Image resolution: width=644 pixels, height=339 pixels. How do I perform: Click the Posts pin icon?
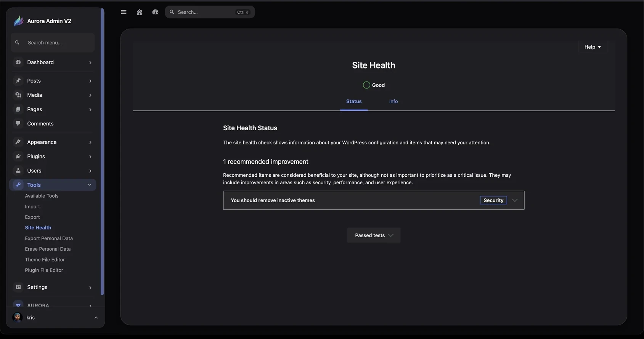click(x=18, y=81)
